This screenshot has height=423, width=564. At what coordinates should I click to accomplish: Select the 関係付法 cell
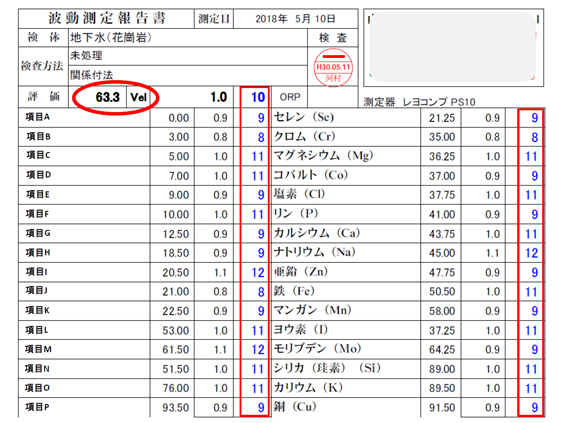188,75
